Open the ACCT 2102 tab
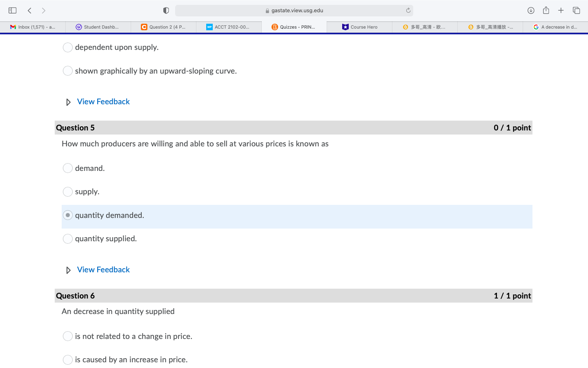Viewport: 588px width, 368px height. click(x=229, y=27)
